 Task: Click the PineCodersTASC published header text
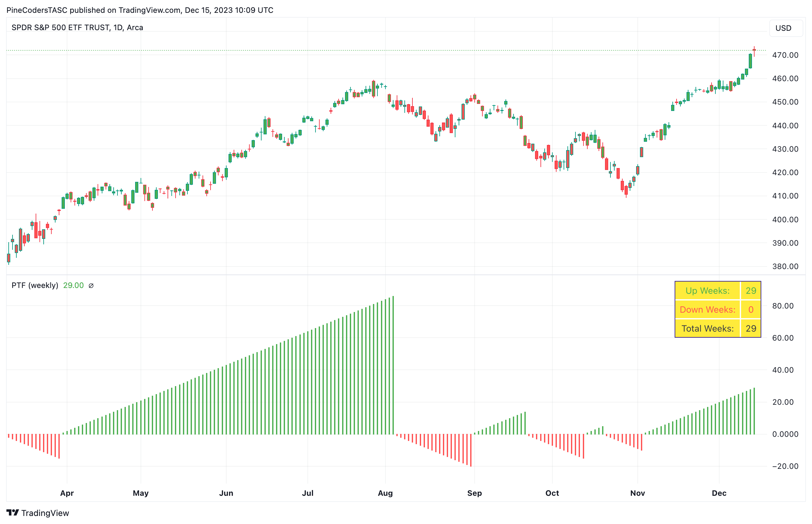(x=140, y=10)
